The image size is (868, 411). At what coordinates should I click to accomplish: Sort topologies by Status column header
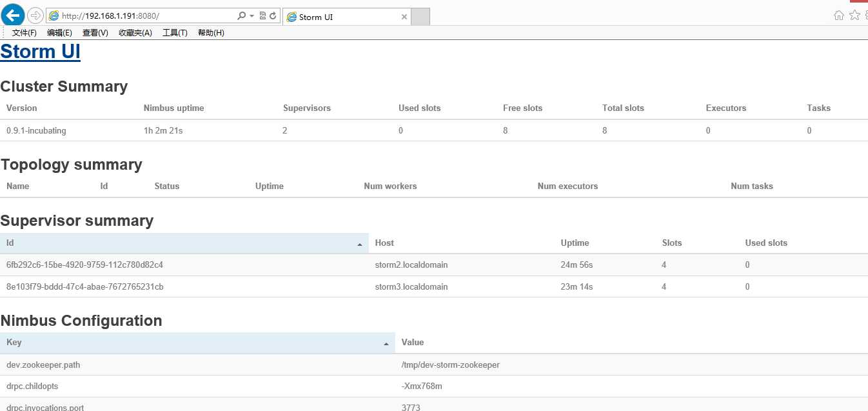click(x=167, y=186)
